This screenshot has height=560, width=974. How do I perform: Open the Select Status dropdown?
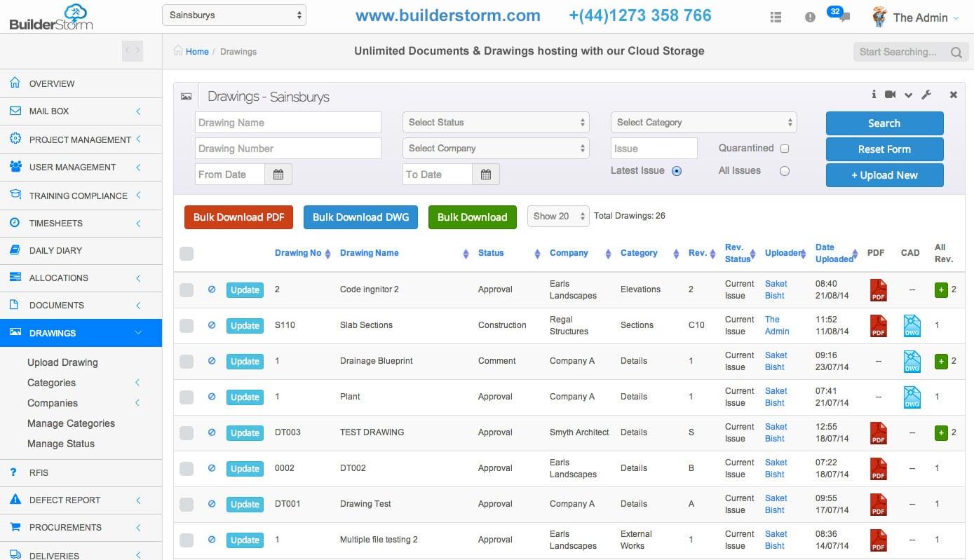coord(496,123)
